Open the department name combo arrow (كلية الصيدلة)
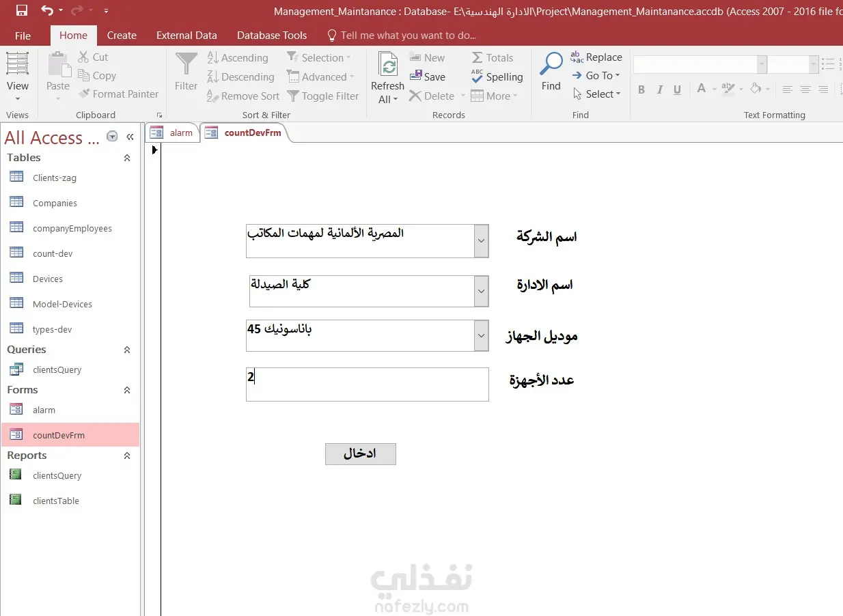 [x=482, y=292]
